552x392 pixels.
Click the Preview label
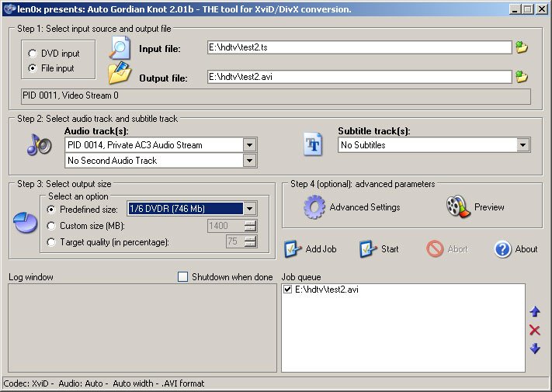click(x=489, y=207)
